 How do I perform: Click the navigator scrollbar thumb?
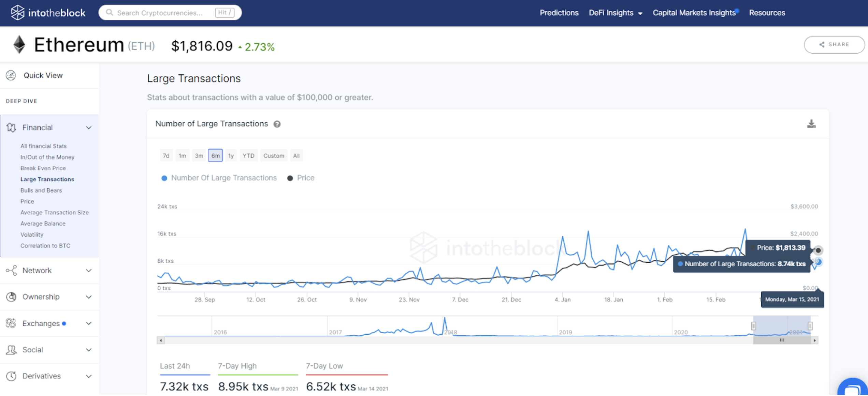(x=782, y=340)
